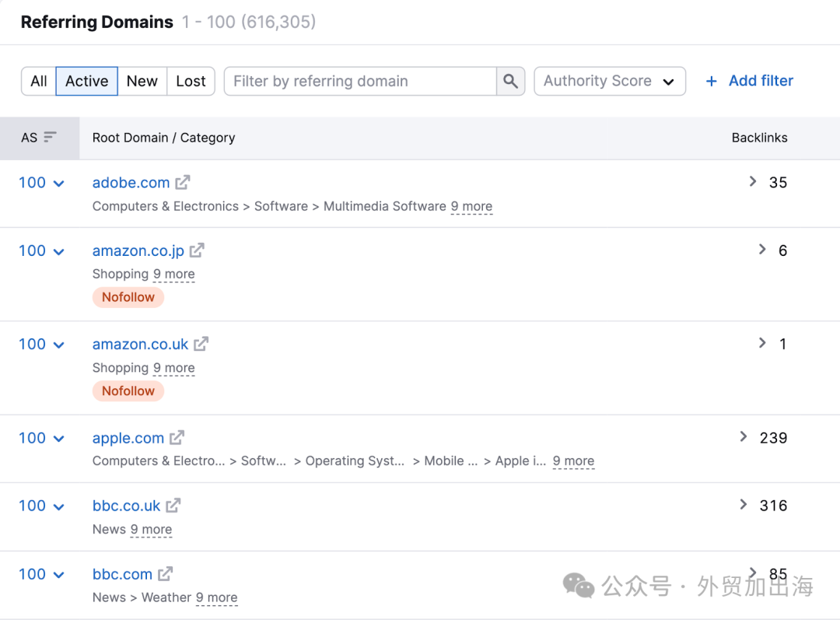Open external link icon beside bbc.com

point(165,573)
